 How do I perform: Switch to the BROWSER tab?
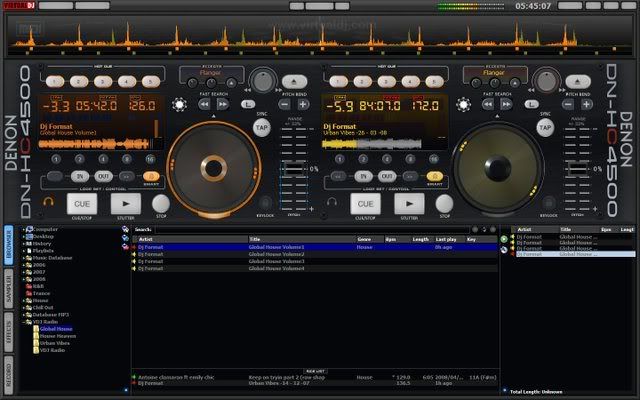coord(9,246)
